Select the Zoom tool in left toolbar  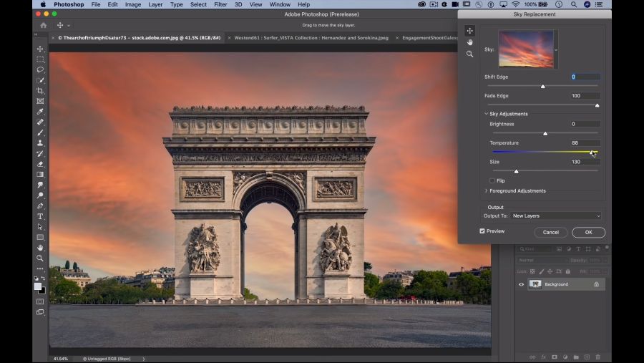click(40, 258)
